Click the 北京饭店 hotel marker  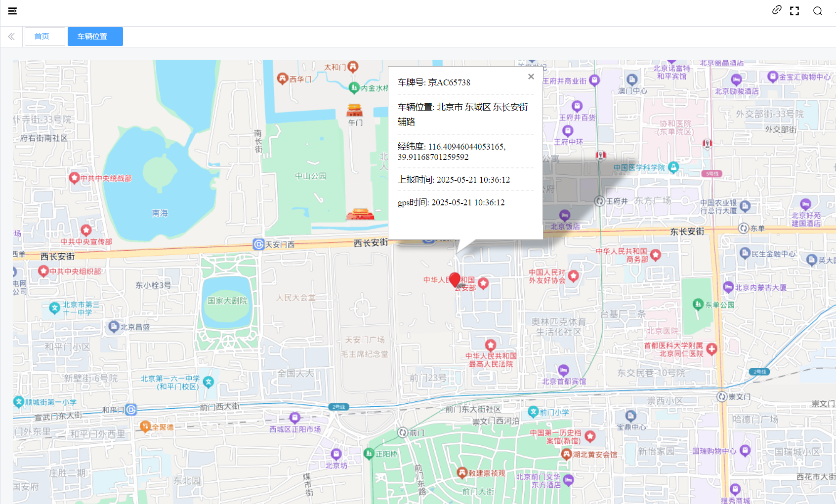pyautogui.click(x=564, y=215)
